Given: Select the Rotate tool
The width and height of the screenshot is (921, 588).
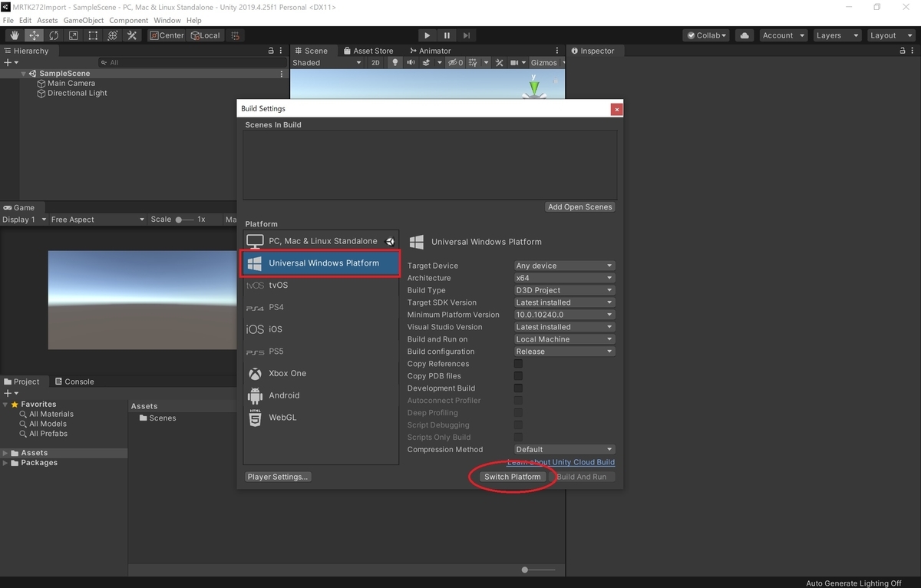Looking at the screenshot, I should tap(54, 35).
